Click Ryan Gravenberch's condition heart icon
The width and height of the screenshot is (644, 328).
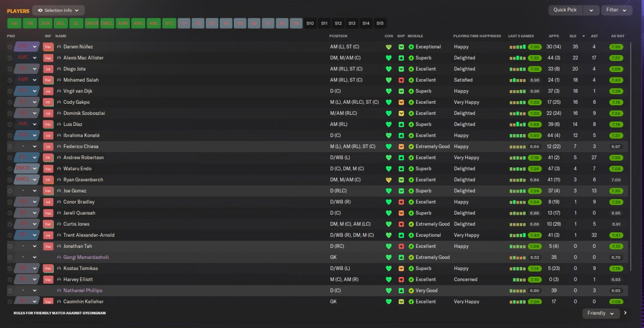pos(388,180)
